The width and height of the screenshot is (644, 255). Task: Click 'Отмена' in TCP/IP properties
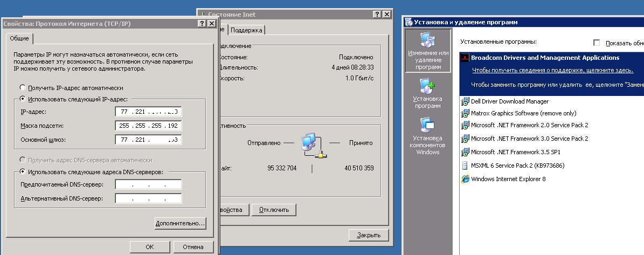pyautogui.click(x=193, y=247)
